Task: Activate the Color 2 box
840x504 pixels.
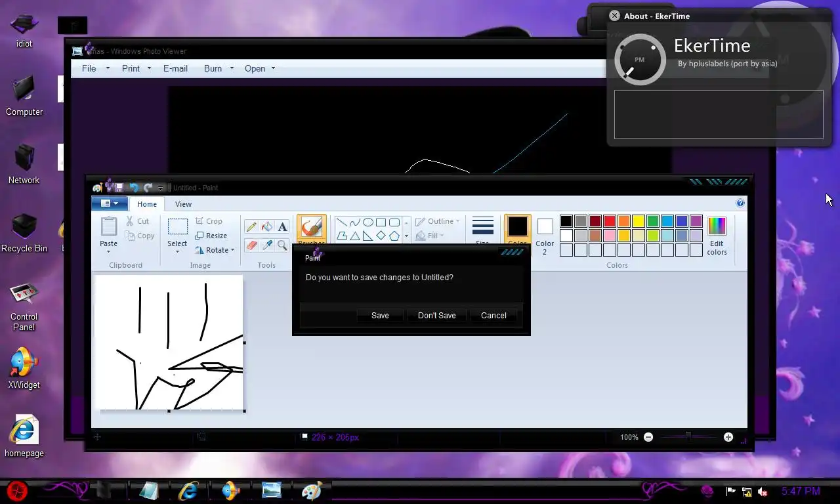Action: click(x=545, y=235)
